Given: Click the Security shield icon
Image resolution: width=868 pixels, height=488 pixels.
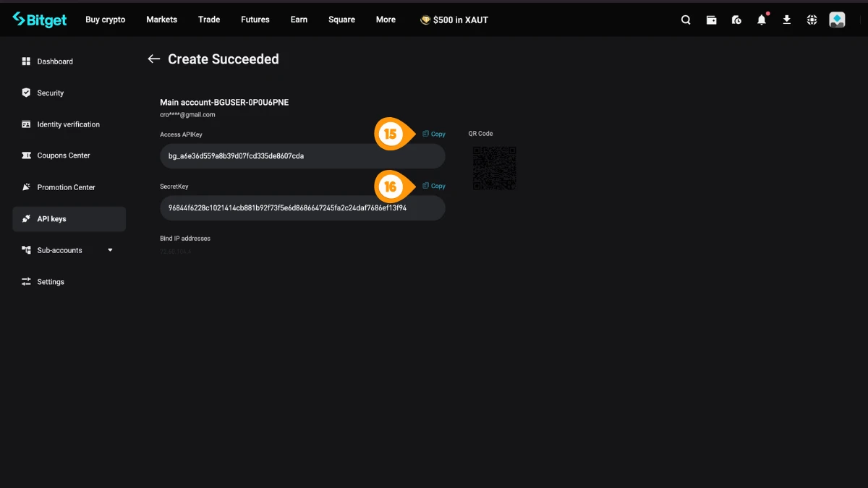Looking at the screenshot, I should (x=26, y=93).
